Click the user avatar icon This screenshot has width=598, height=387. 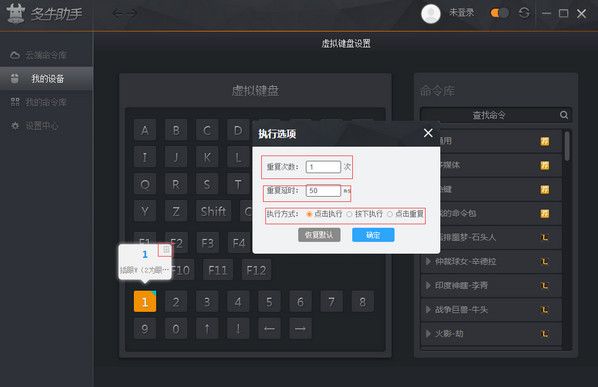431,14
